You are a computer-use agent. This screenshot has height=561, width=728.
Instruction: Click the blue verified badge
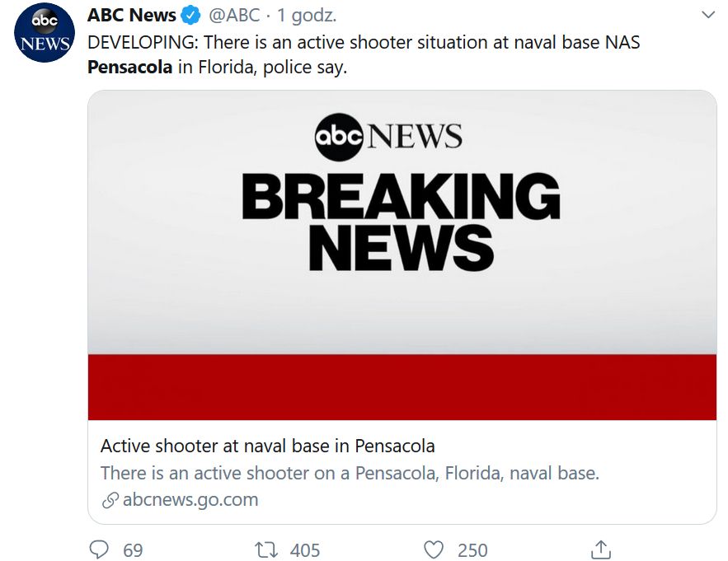(x=190, y=16)
